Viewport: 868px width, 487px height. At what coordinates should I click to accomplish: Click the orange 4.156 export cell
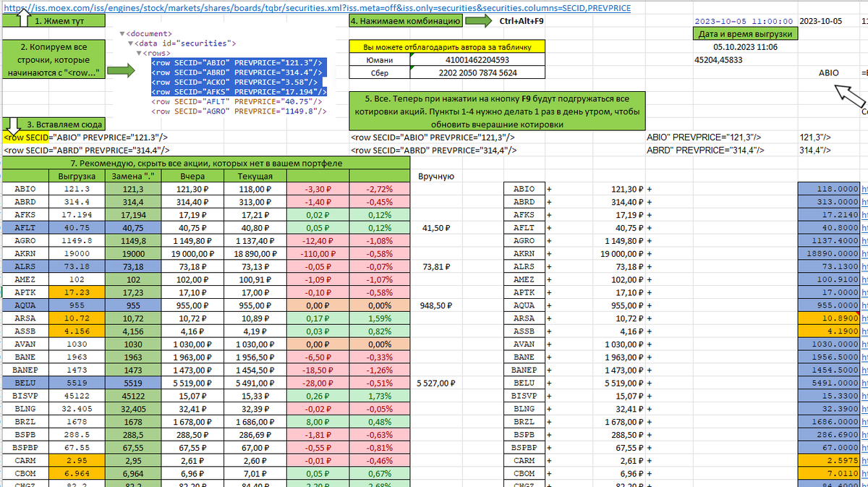[x=76, y=331]
